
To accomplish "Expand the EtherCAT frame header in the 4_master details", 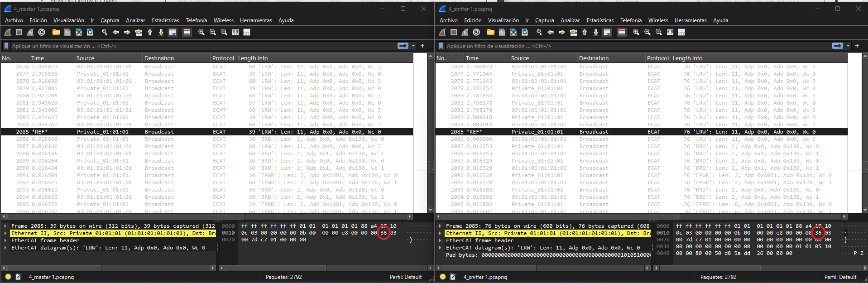I will tap(5, 240).
